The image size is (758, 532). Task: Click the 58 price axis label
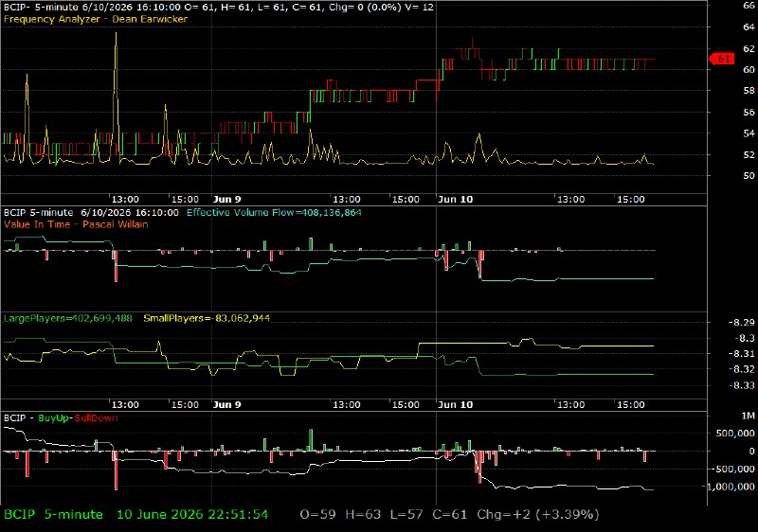click(x=749, y=91)
